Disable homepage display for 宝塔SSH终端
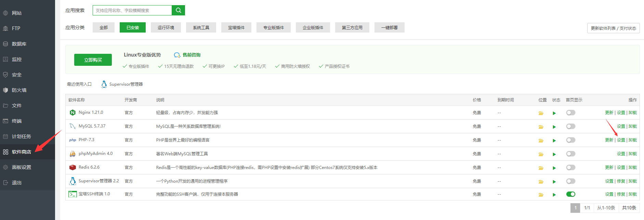 (x=570, y=194)
